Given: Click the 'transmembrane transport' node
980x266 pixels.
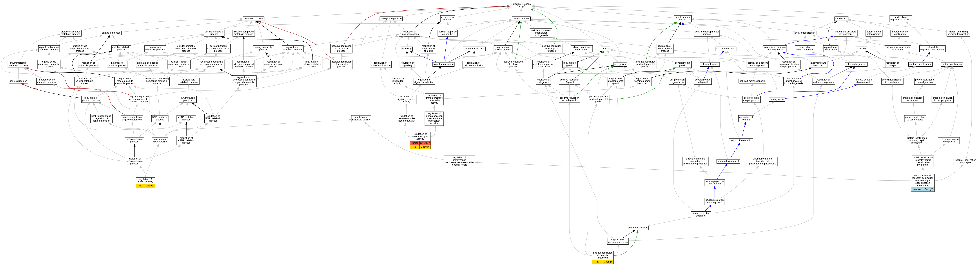Looking at the screenshot, I should tap(818, 64).
